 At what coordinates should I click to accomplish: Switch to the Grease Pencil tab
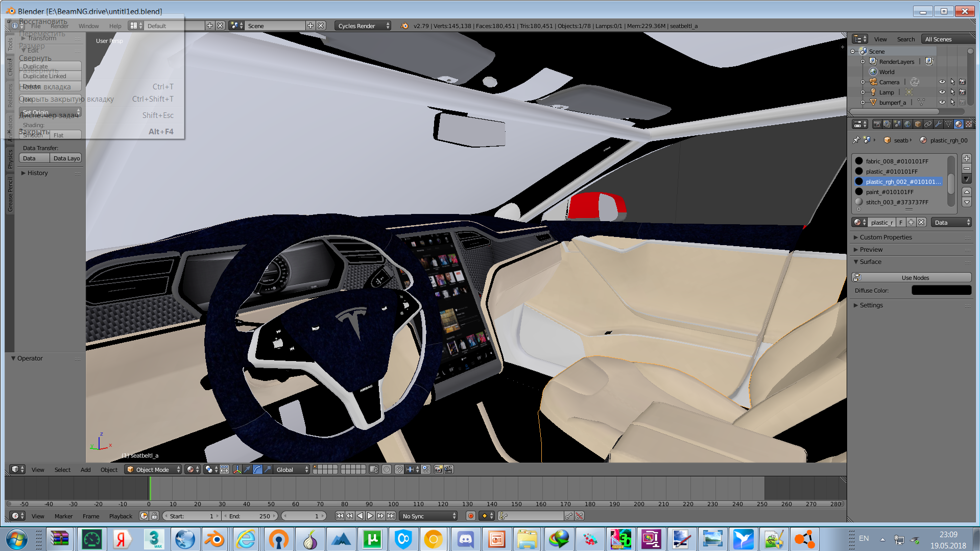click(x=10, y=194)
